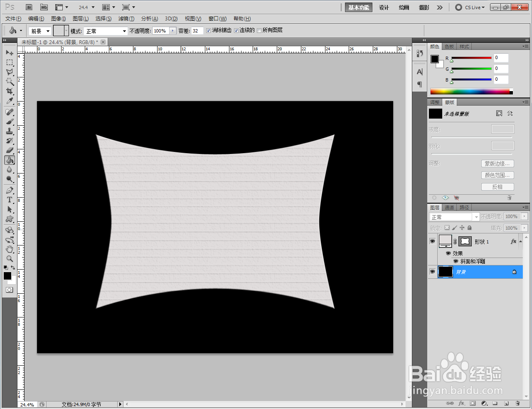Open the 模式 blend mode dropdown
Screen dimensions: 532x409
[x=106, y=31]
